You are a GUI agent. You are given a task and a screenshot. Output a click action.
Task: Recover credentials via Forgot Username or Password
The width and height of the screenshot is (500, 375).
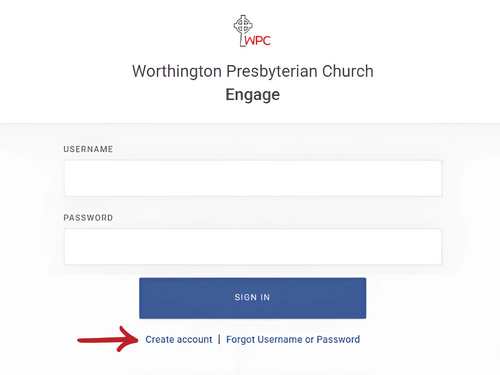click(293, 339)
